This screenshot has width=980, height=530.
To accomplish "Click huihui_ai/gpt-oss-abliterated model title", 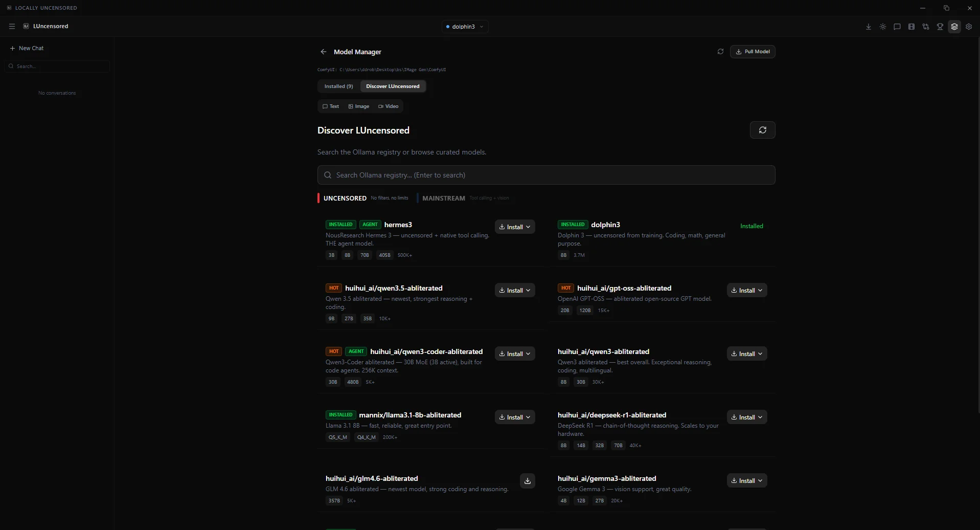I will point(624,288).
